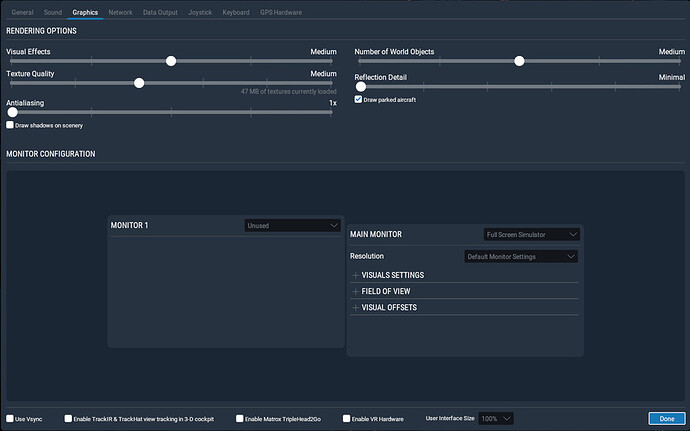Enable VR Hardware checkbox

[x=346, y=419]
